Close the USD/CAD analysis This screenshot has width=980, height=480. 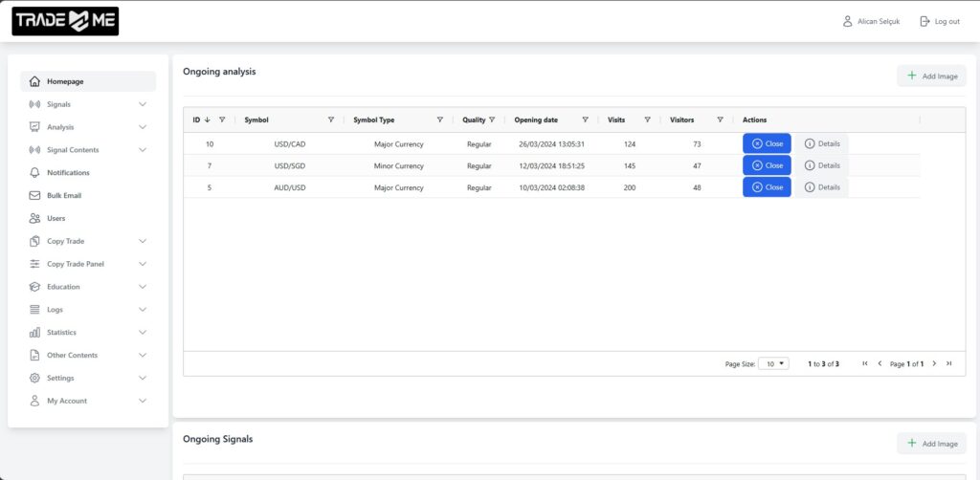[767, 143]
